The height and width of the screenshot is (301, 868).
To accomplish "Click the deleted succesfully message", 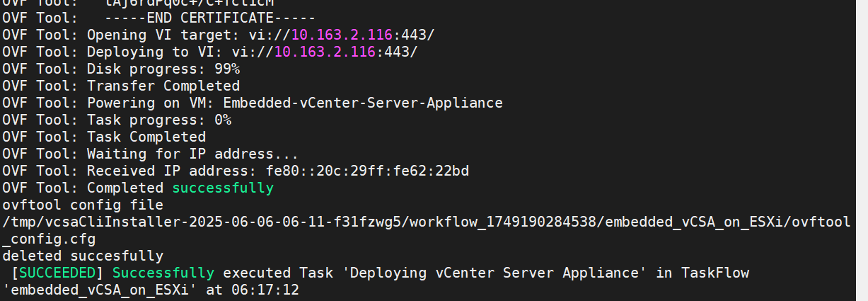I will point(83,256).
